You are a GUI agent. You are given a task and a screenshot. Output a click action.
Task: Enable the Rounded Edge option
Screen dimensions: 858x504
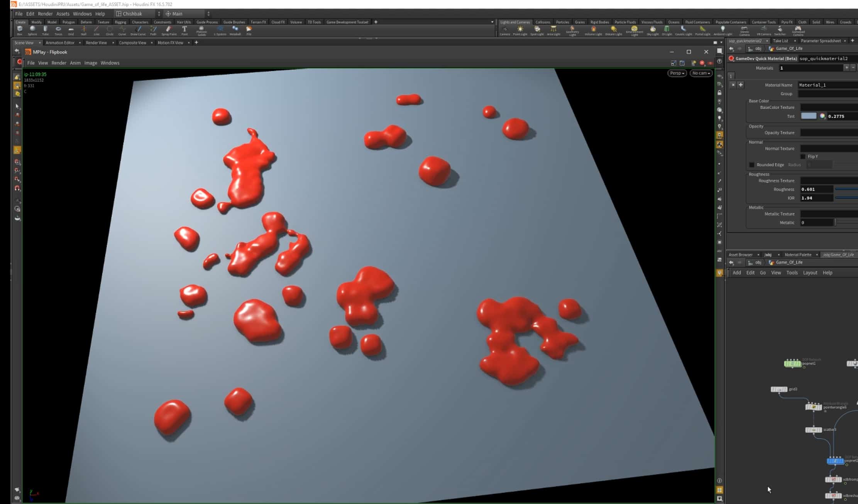(x=752, y=164)
